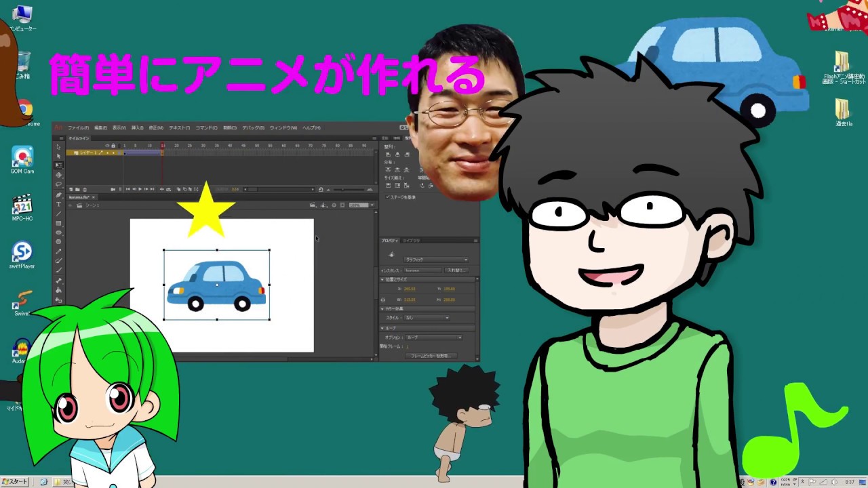The height and width of the screenshot is (488, 868).
Task: Click the Delete Layer trash icon
Action: [85, 190]
